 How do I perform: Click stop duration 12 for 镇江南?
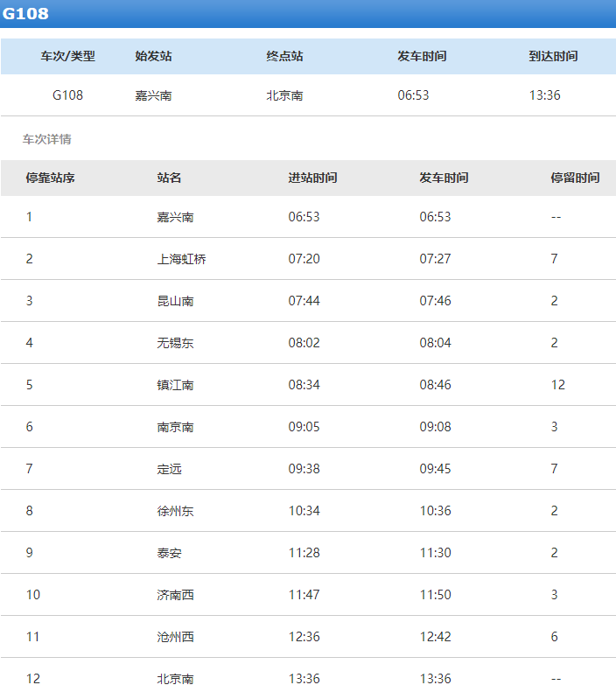[558, 384]
